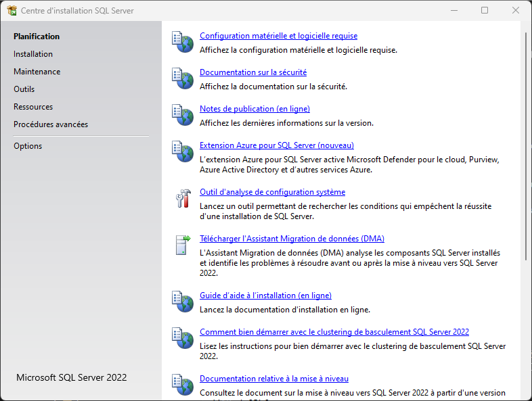This screenshot has height=401, width=532.
Task: Close the SQL Server installation center
Action: [515, 10]
